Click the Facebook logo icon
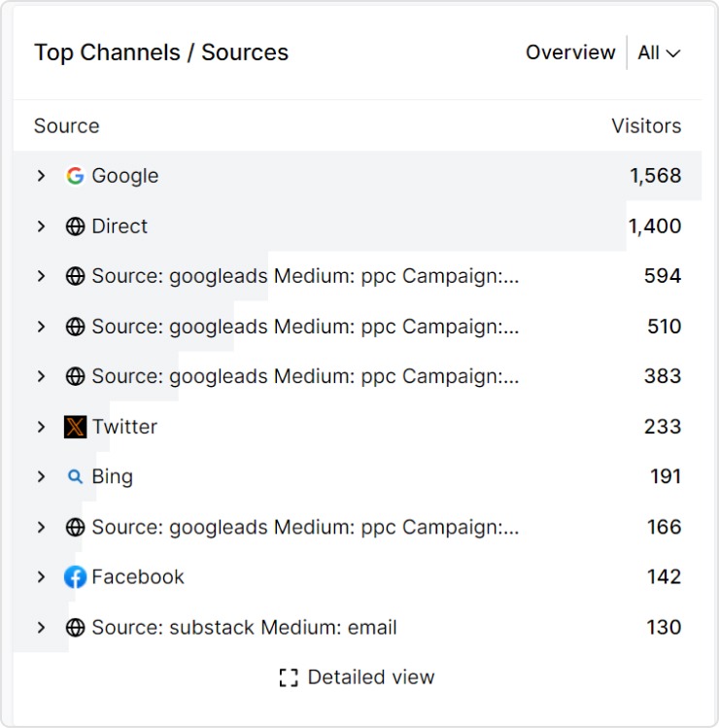 75,577
